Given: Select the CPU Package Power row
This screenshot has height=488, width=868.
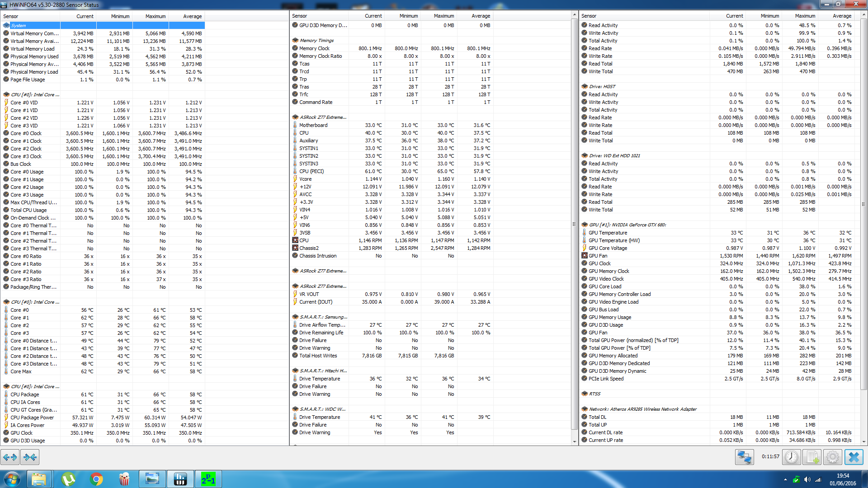Looking at the screenshot, I should (x=32, y=418).
